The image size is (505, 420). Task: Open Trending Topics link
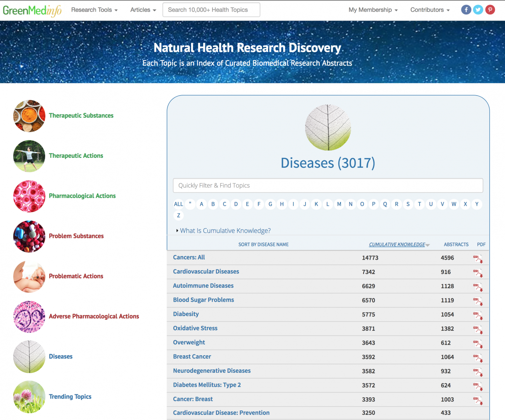(x=70, y=397)
